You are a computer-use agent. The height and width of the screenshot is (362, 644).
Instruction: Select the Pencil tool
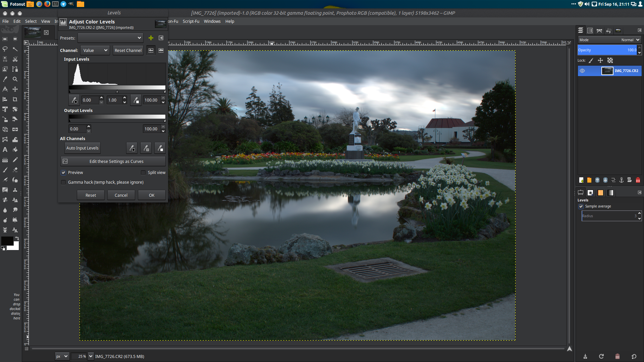click(15, 160)
